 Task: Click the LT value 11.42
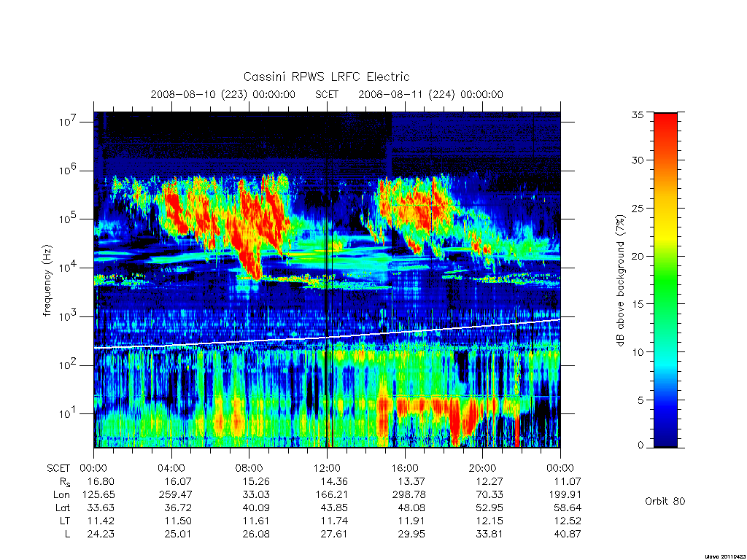tap(101, 521)
